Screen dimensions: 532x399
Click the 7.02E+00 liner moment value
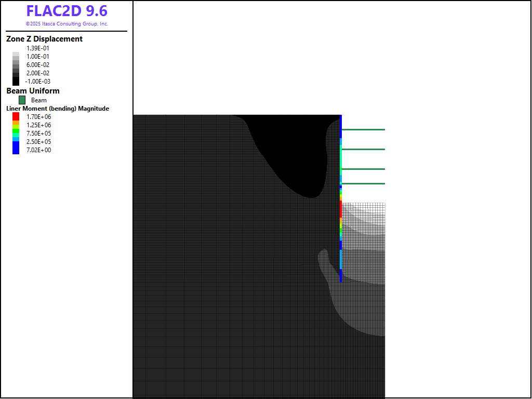[x=38, y=150]
